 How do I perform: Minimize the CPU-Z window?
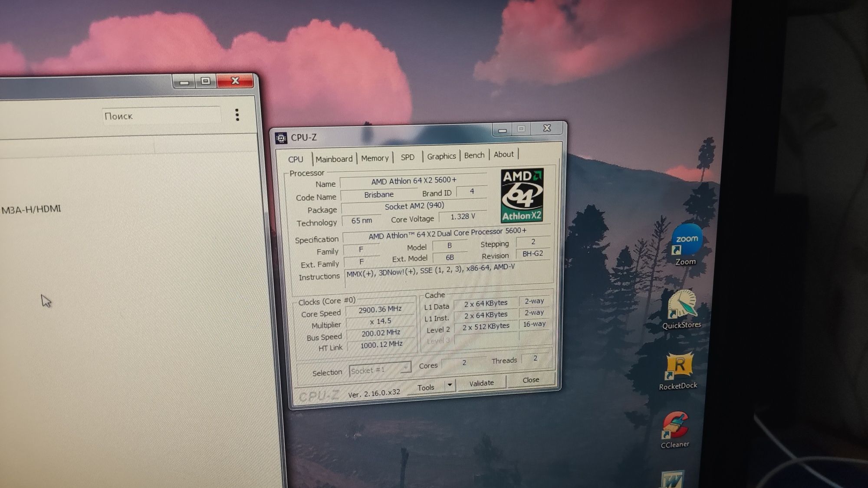click(x=502, y=129)
